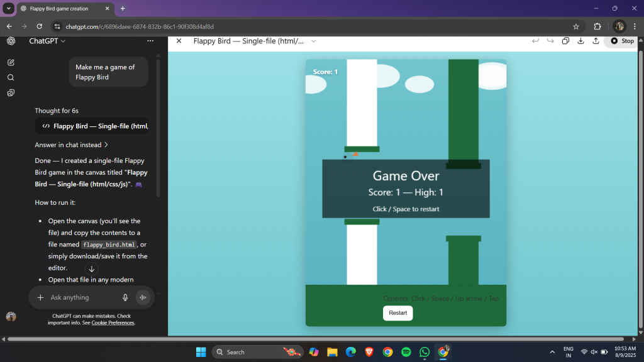Image resolution: width=644 pixels, height=362 pixels.
Task: Start a new chat with the compose icon
Action: tap(11, 63)
